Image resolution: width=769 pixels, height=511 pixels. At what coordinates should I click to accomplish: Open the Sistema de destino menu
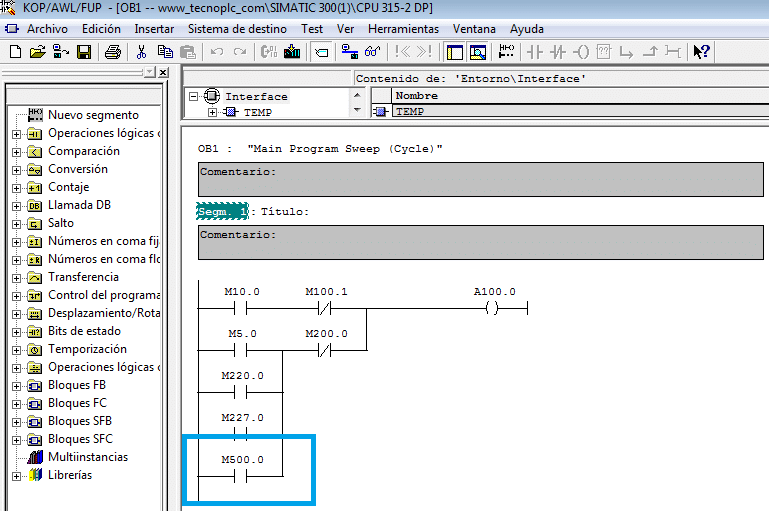click(x=237, y=29)
